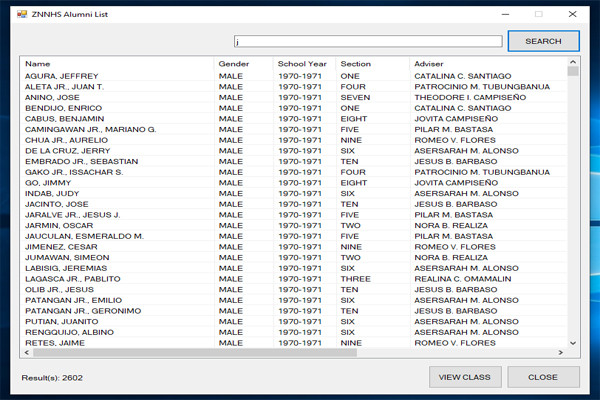Click 1970-1971 in the AGURA, JEFFREY row
This screenshot has width=600, height=400.
300,76
